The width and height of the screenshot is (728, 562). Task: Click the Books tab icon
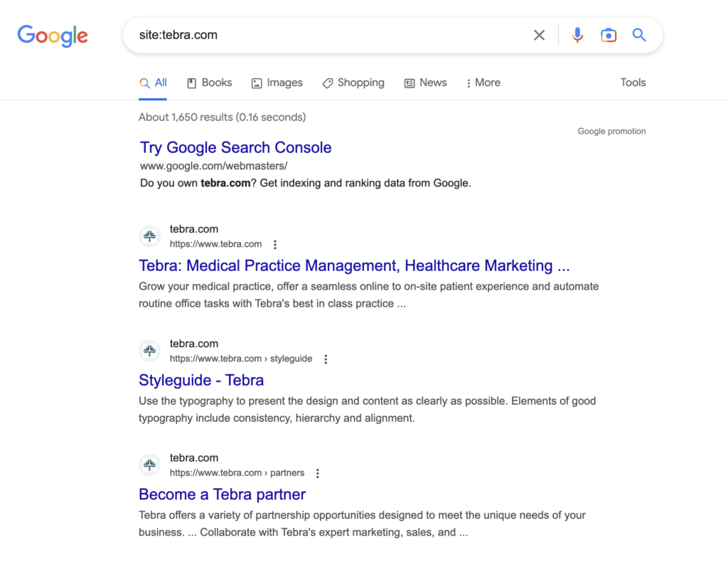[191, 83]
